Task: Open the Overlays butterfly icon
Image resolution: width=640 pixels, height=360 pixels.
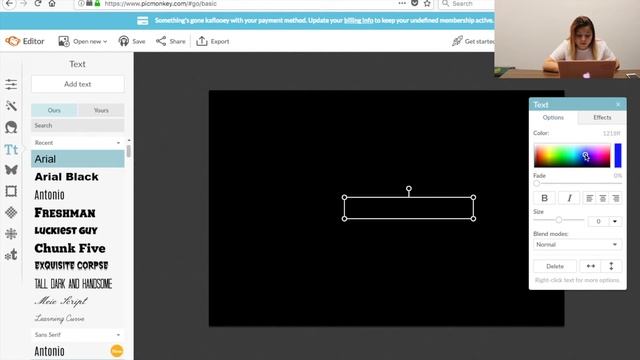Action: coord(11,170)
